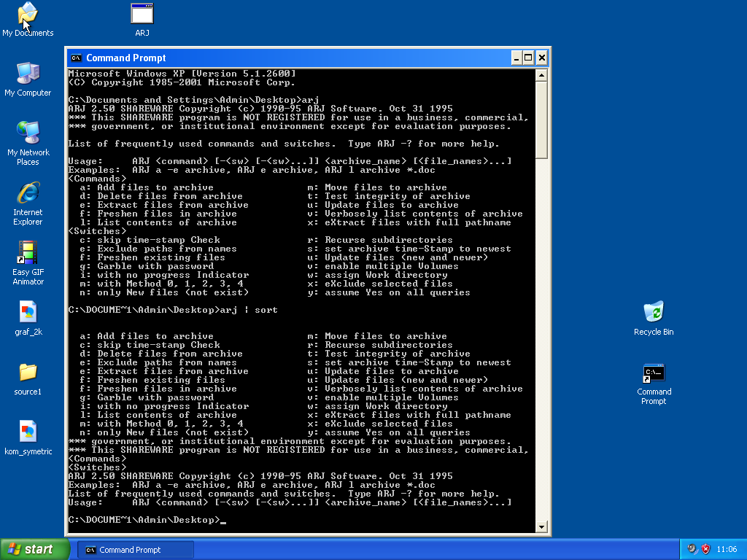
Task: Click '(C) Copyright 1985-2001 Microsoft Corp.' line
Action: point(182,82)
